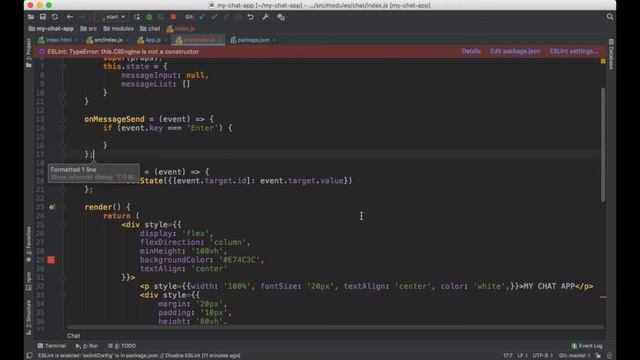Select my-chat-app in the breadcrumb

(x=51, y=29)
